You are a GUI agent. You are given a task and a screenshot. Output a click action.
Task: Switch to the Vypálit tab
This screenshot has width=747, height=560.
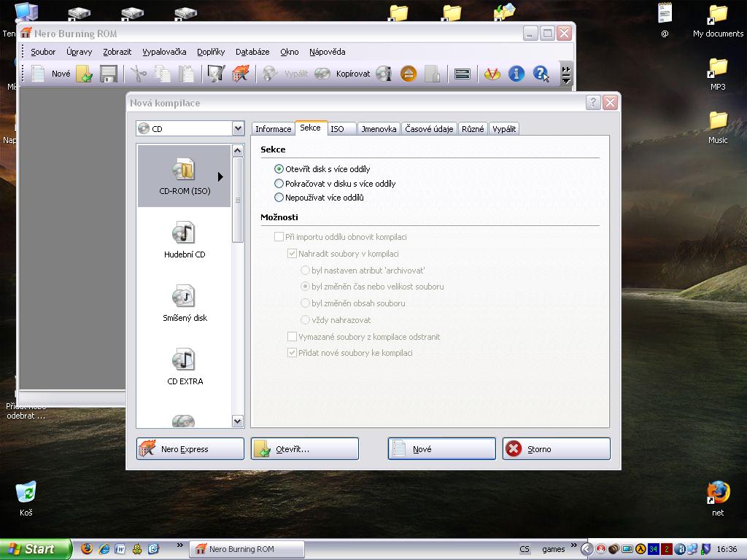[x=504, y=129]
